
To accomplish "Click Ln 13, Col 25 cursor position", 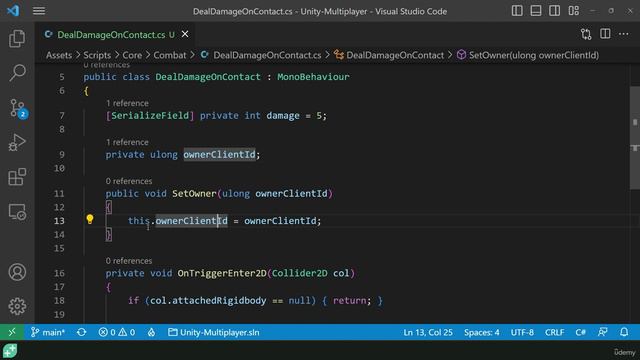I will (428, 332).
